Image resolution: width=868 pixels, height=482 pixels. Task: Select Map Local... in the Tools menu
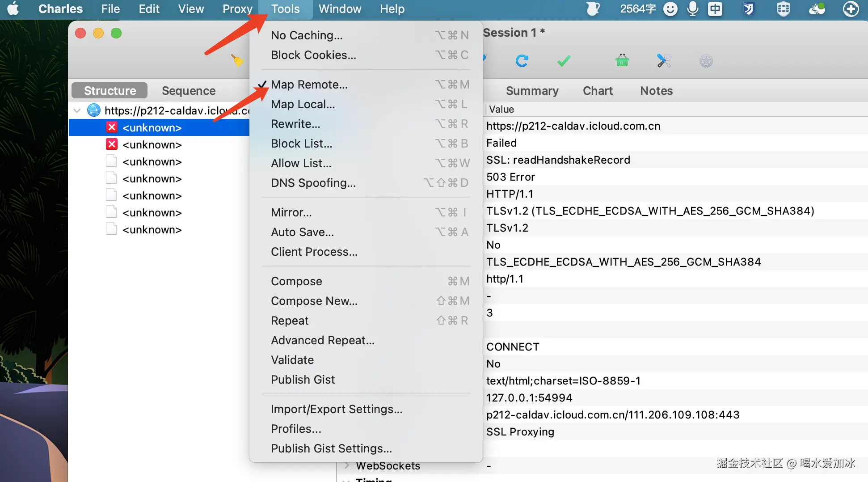point(366,104)
